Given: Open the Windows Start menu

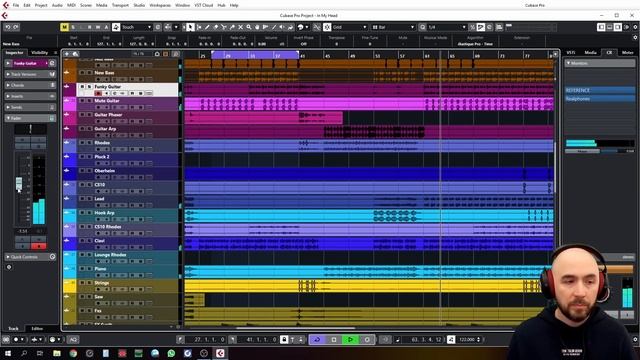Looking at the screenshot, I should pyautogui.click(x=7, y=353).
